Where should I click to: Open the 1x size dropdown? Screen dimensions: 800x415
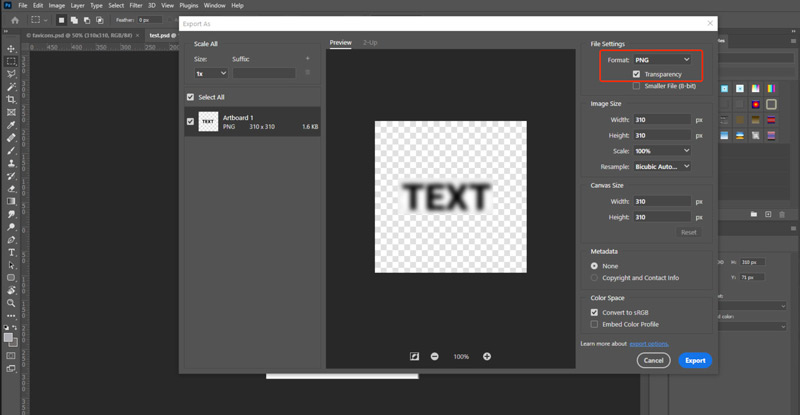pyautogui.click(x=211, y=74)
